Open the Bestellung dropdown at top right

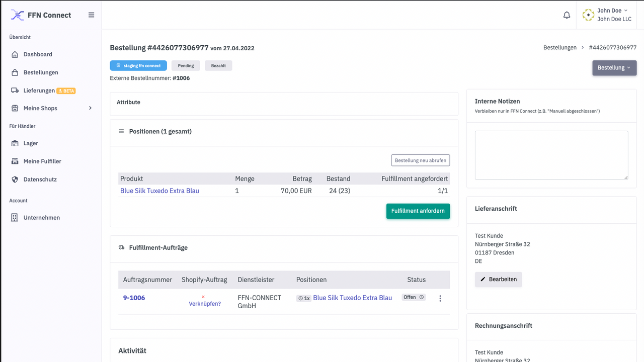[x=614, y=67]
